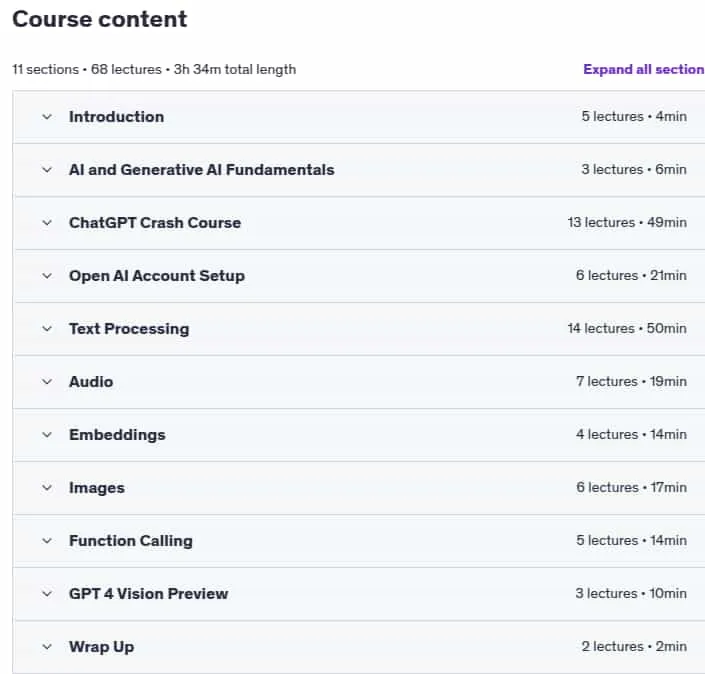Click the Expand all sections link
Image resolution: width=705 pixels, height=674 pixels.
point(644,69)
